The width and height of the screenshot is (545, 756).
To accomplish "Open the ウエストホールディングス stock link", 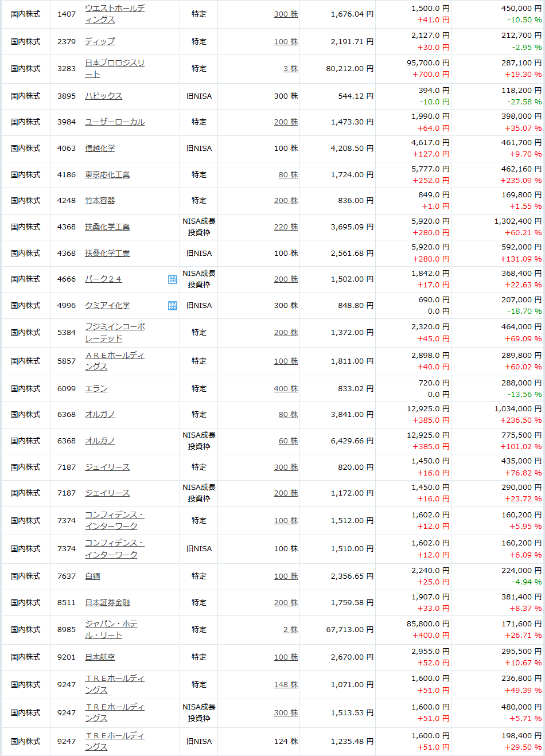I will pos(115,14).
